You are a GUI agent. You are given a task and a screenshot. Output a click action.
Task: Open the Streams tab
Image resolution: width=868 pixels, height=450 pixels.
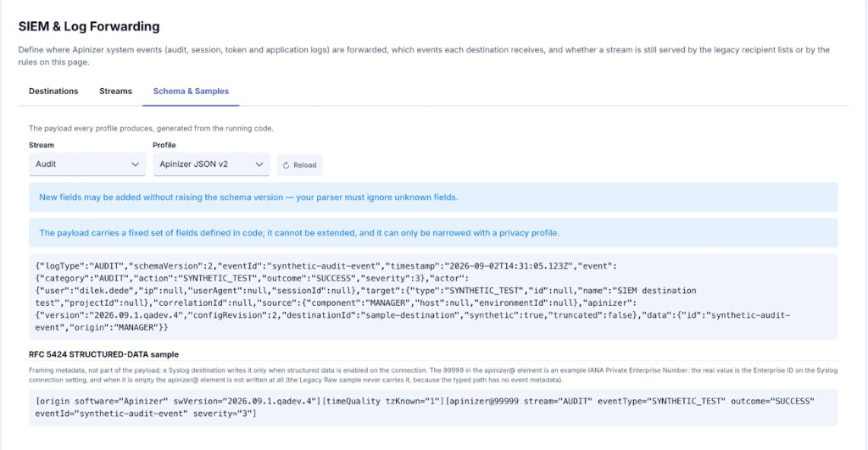coord(115,92)
